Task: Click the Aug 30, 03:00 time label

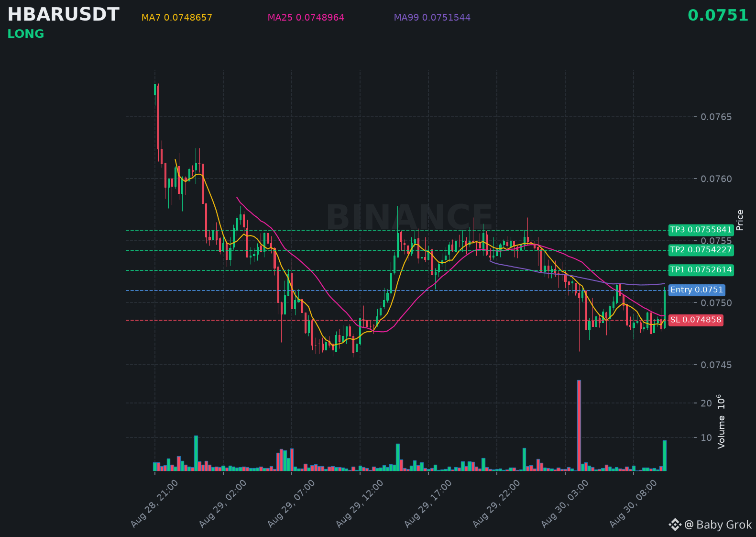Action: (565, 503)
